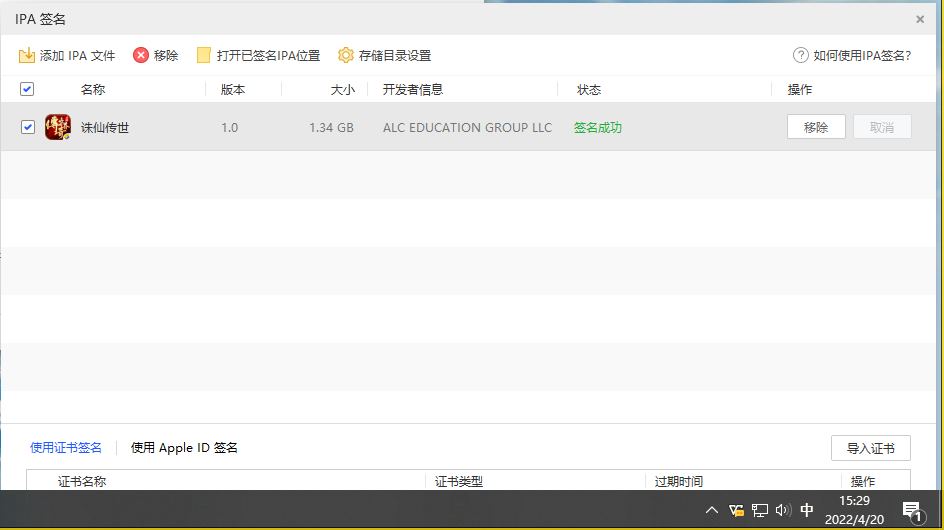Image resolution: width=944 pixels, height=530 pixels.
Task: Switch the 中 input method indicator
Action: [x=807, y=510]
